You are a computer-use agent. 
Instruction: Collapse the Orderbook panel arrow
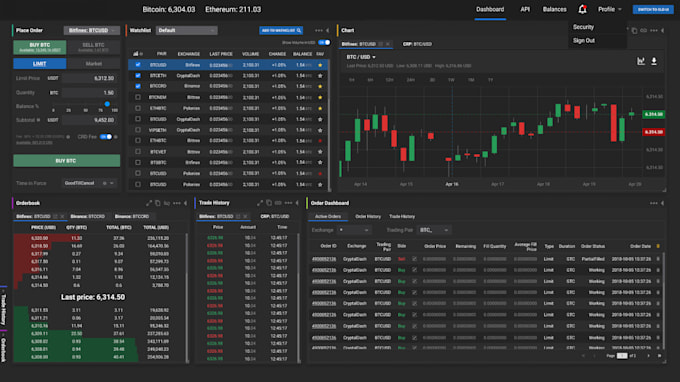click(x=186, y=203)
